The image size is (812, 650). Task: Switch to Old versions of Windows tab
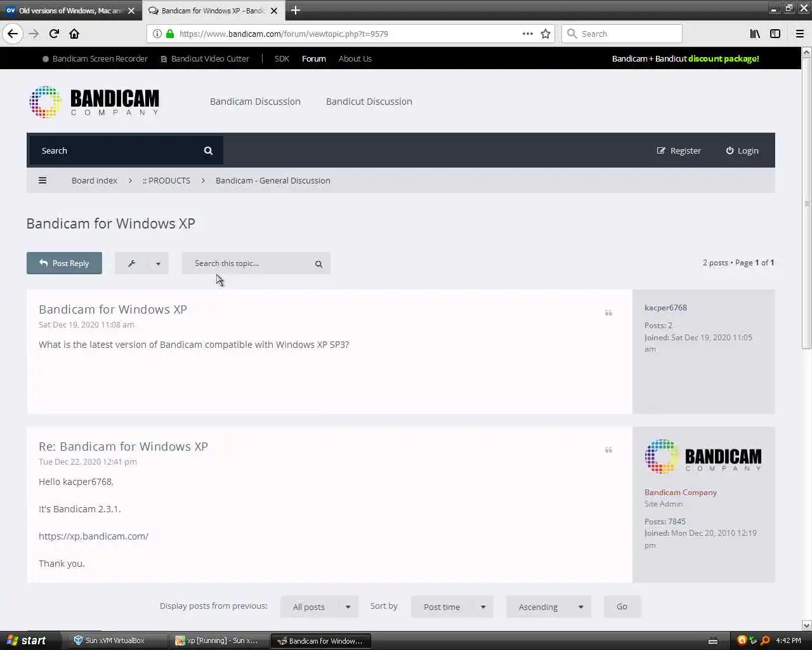pyautogui.click(x=70, y=10)
